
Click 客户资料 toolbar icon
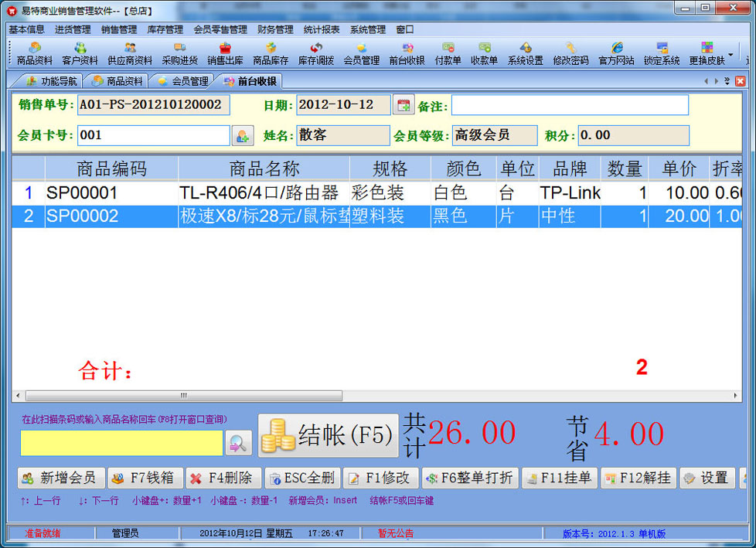[80, 53]
